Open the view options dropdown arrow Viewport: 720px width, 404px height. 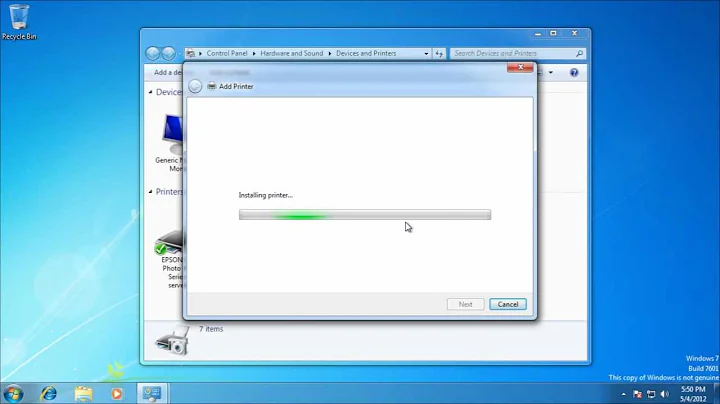551,73
